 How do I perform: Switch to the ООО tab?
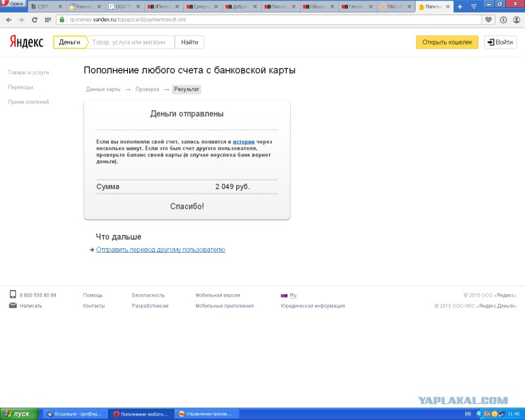(x=121, y=7)
